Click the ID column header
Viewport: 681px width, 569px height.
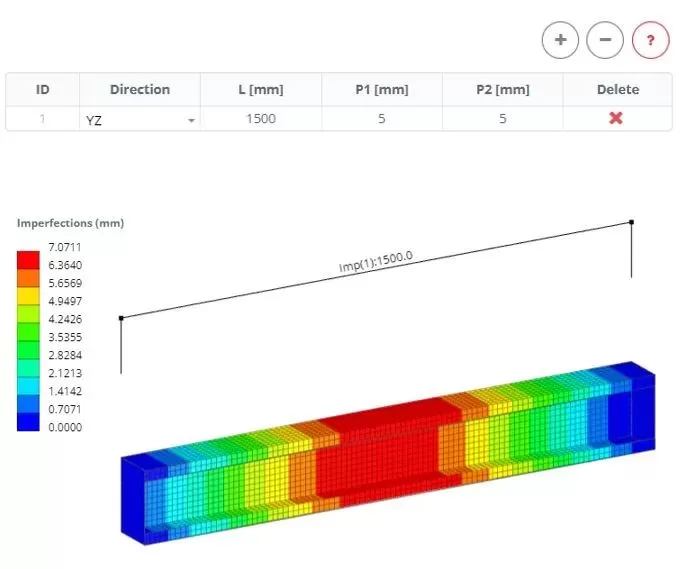(43, 89)
